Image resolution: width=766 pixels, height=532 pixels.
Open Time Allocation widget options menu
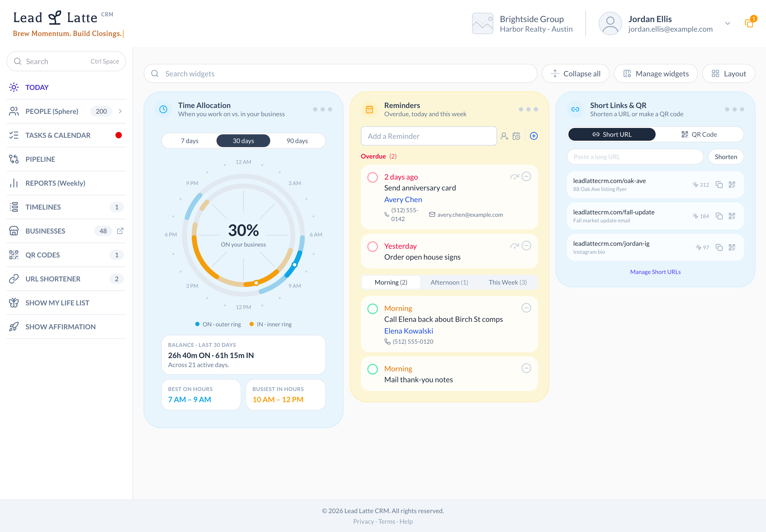pos(322,109)
